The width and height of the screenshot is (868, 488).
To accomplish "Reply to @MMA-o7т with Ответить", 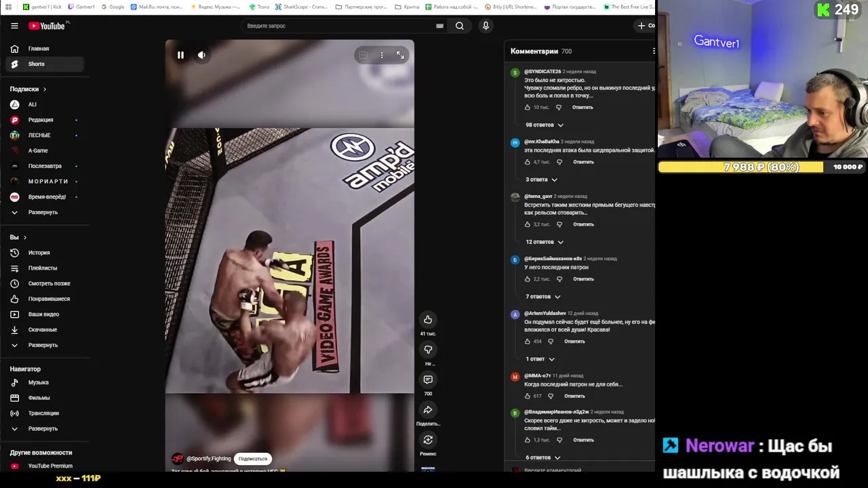I will coord(574,396).
